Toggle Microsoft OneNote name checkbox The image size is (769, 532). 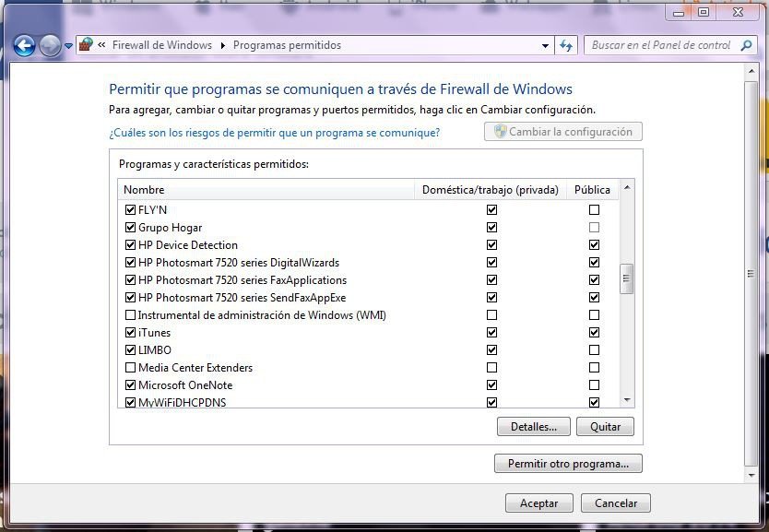tap(130, 384)
